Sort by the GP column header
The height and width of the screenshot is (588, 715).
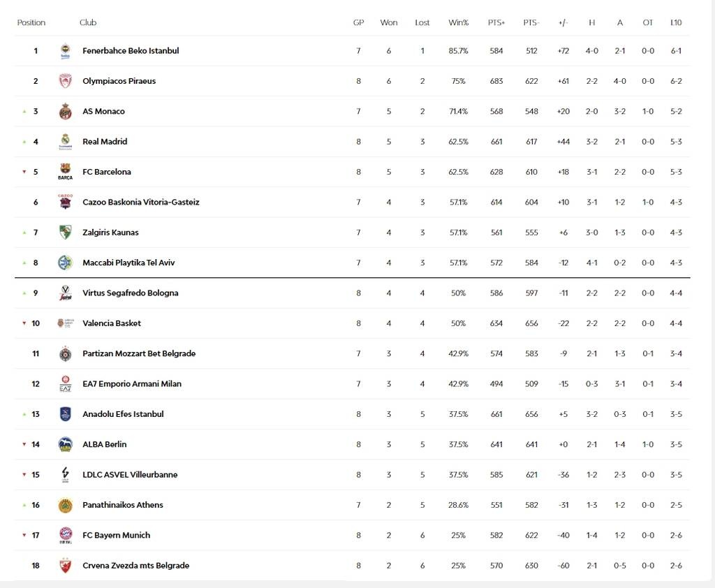pos(358,22)
